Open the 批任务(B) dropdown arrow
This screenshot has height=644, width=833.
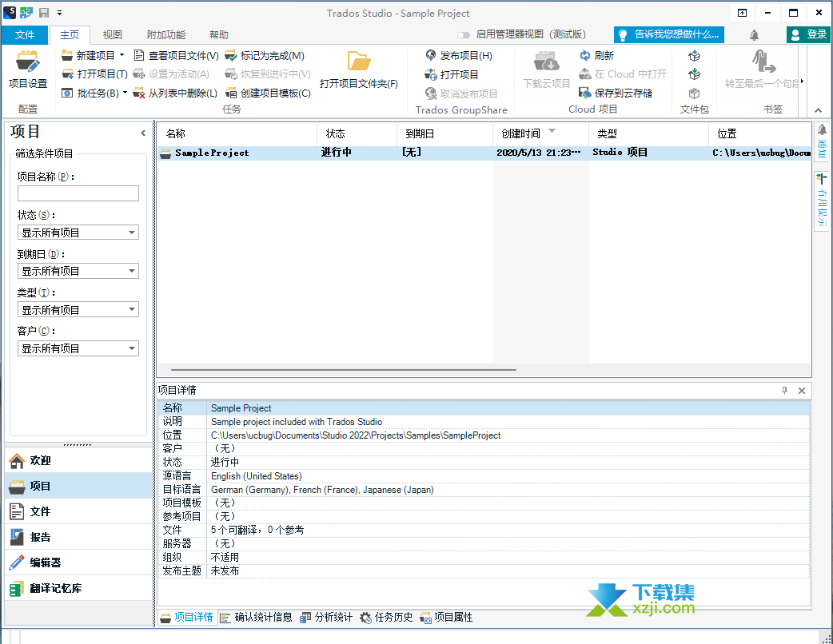point(126,93)
